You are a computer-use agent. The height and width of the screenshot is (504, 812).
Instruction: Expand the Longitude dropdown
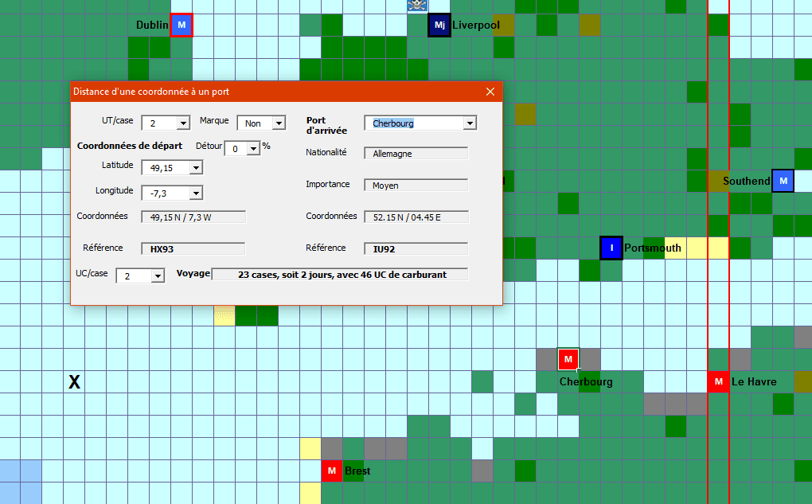(196, 193)
